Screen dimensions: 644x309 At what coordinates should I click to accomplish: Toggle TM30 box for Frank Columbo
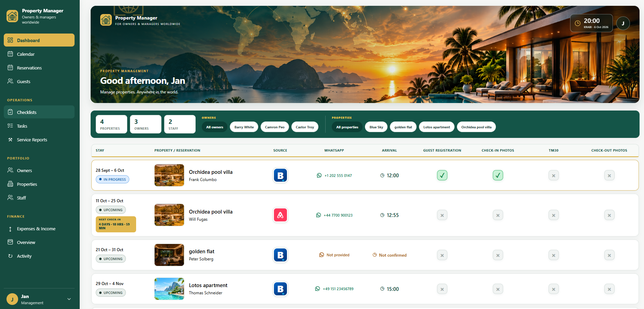click(x=554, y=176)
